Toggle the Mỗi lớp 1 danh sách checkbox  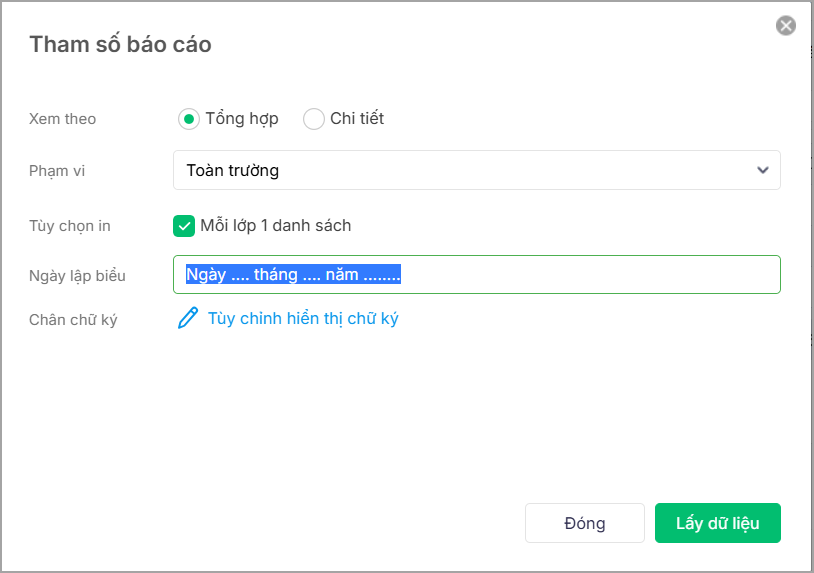click(x=184, y=226)
